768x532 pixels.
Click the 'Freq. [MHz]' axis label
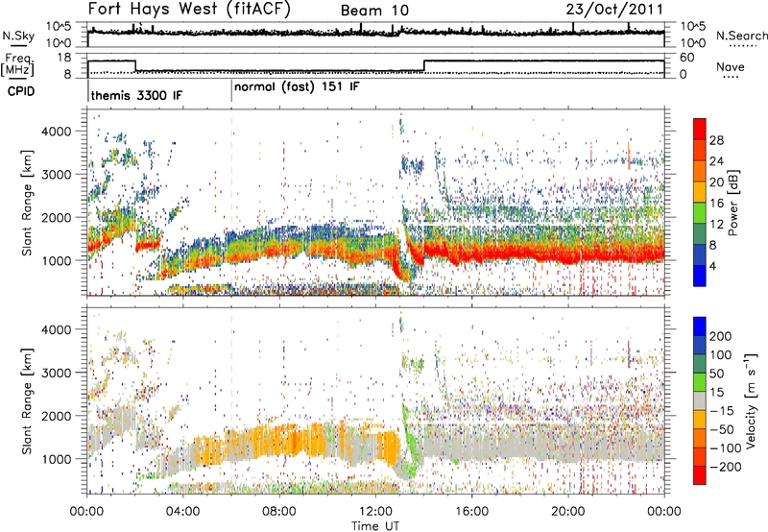coord(17,64)
